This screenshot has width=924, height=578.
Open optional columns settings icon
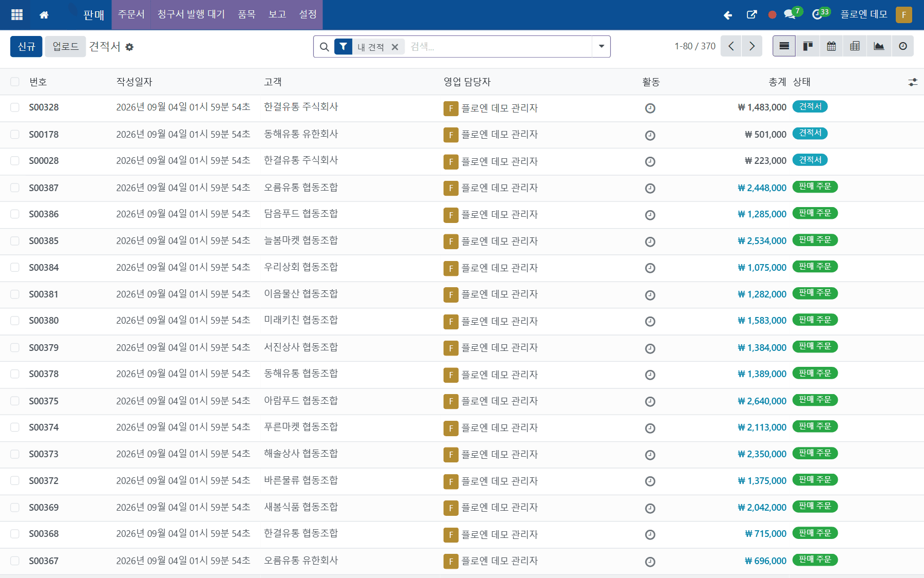click(913, 82)
